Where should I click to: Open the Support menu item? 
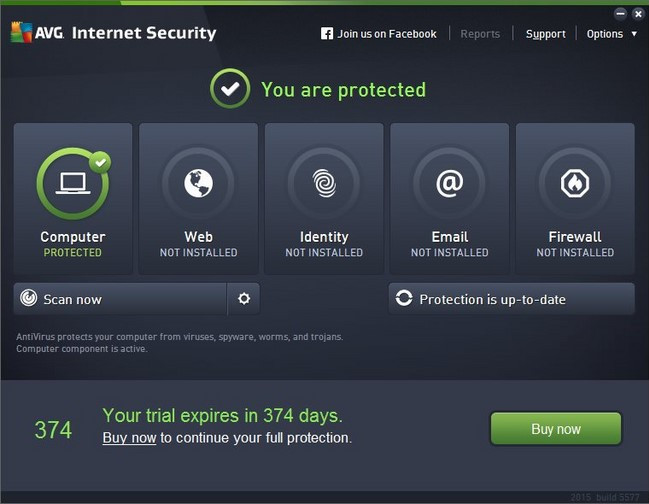pyautogui.click(x=546, y=34)
